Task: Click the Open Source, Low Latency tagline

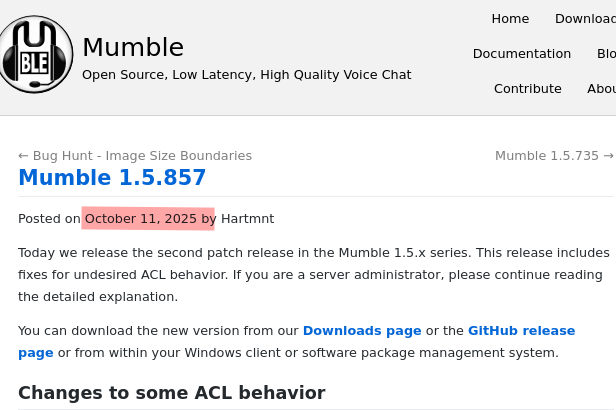Action: point(246,75)
